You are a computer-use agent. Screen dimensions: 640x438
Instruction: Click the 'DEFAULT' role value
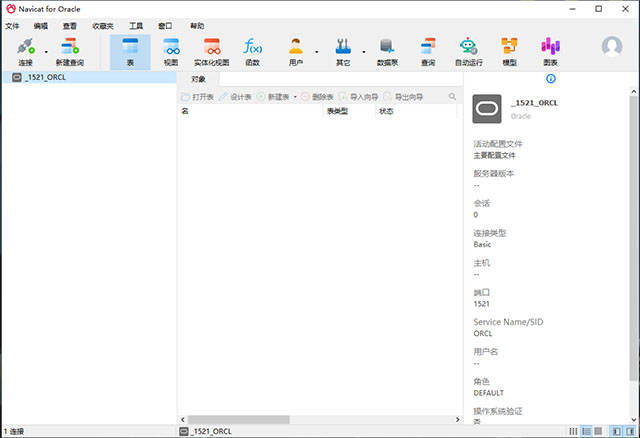(x=489, y=393)
